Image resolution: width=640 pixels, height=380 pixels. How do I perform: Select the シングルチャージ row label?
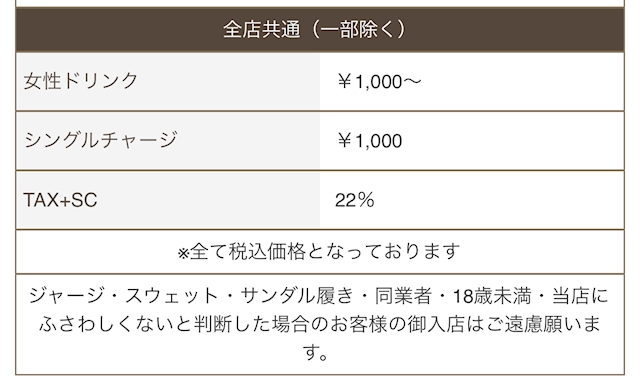click(x=100, y=140)
